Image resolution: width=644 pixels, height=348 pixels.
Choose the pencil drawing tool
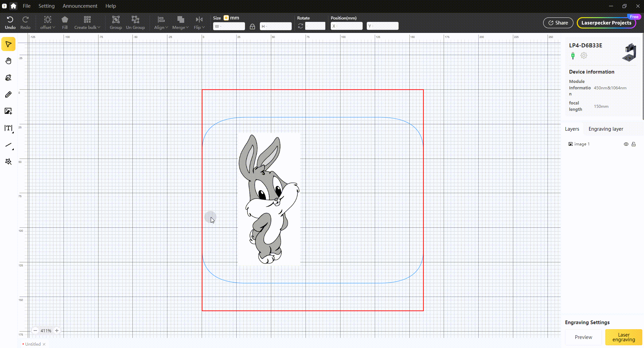click(8, 94)
